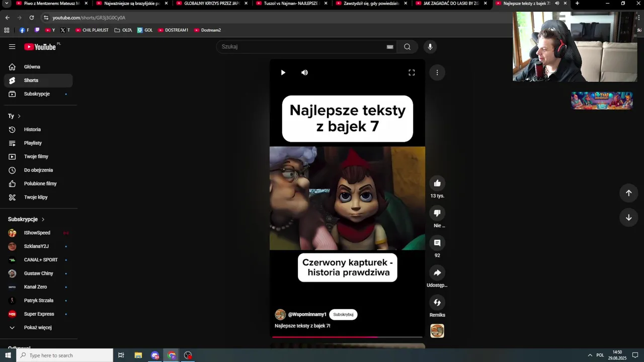Switch to the GLOBALNY KRYZYS PRZEZ JAP tab
This screenshot has width=644, height=362.
point(211,4)
